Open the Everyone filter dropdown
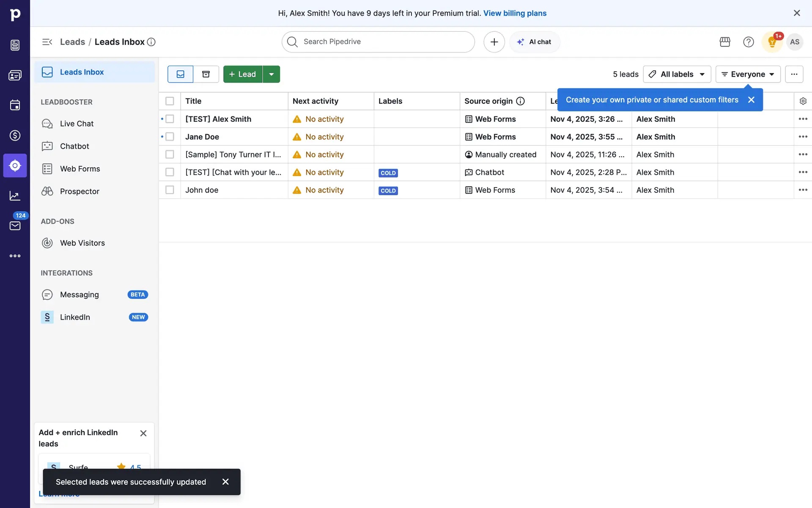 coord(748,74)
